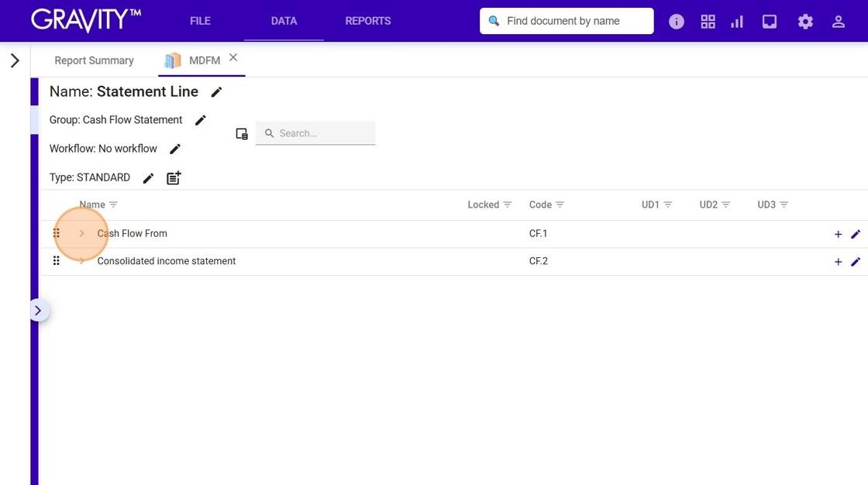868x485 pixels.
Task: Select the MDFM tab
Action: (x=205, y=60)
